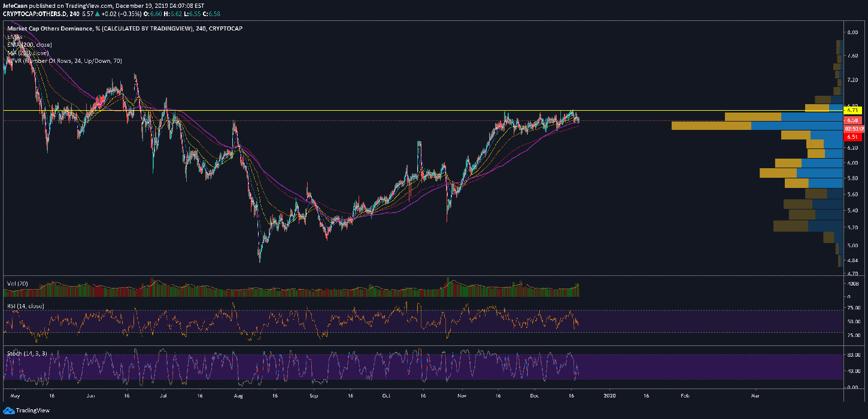Viewport: 868px width, 419px height.
Task: Click the 2020 label on time axis
Action: [x=609, y=396]
